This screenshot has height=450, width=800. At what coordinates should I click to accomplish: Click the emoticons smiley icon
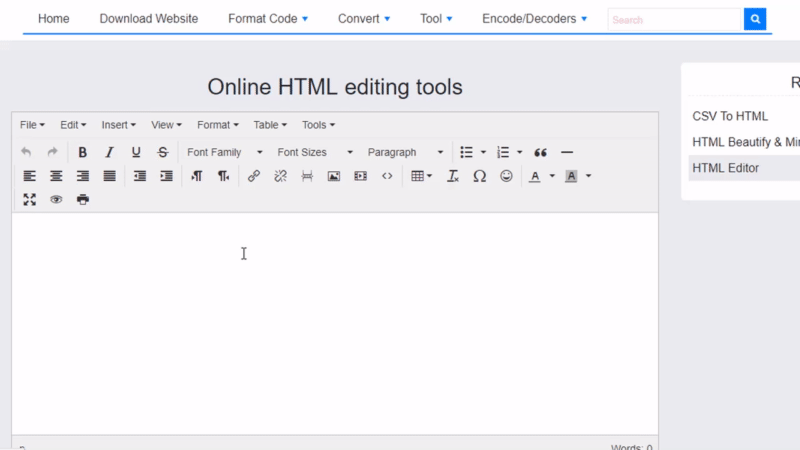[x=506, y=176]
